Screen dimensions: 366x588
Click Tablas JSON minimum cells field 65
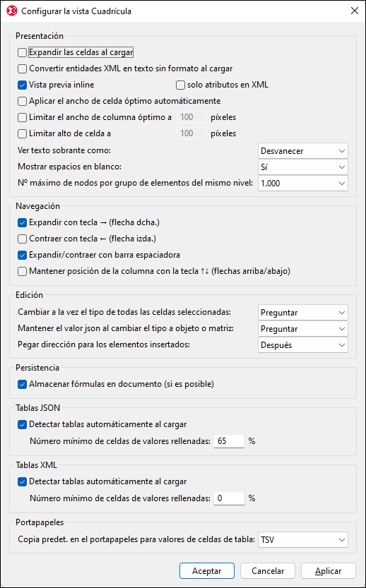(229, 441)
